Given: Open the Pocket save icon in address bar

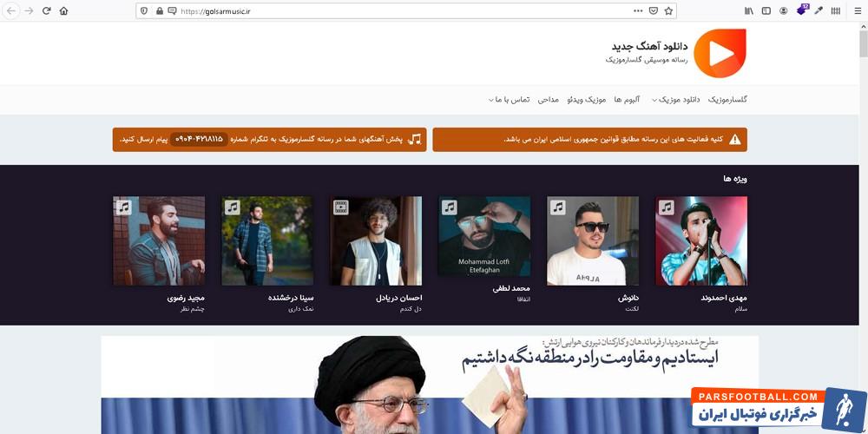Looking at the screenshot, I should pos(654,10).
